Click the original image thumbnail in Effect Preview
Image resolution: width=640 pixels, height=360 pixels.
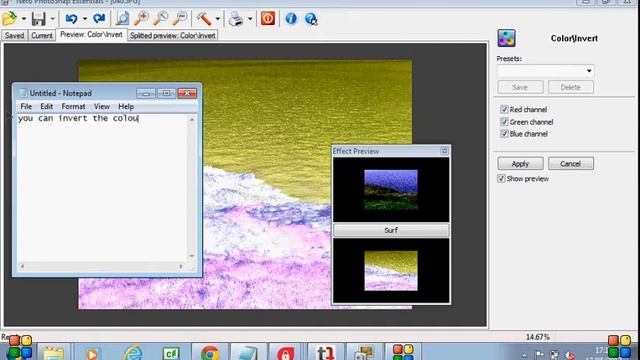pos(391,190)
